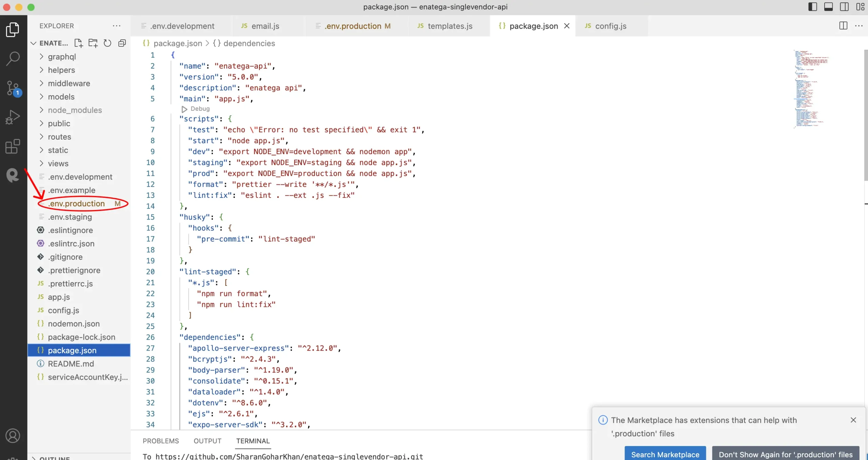The image size is (868, 460).
Task: Expand the node_modules folder
Action: (x=75, y=110)
